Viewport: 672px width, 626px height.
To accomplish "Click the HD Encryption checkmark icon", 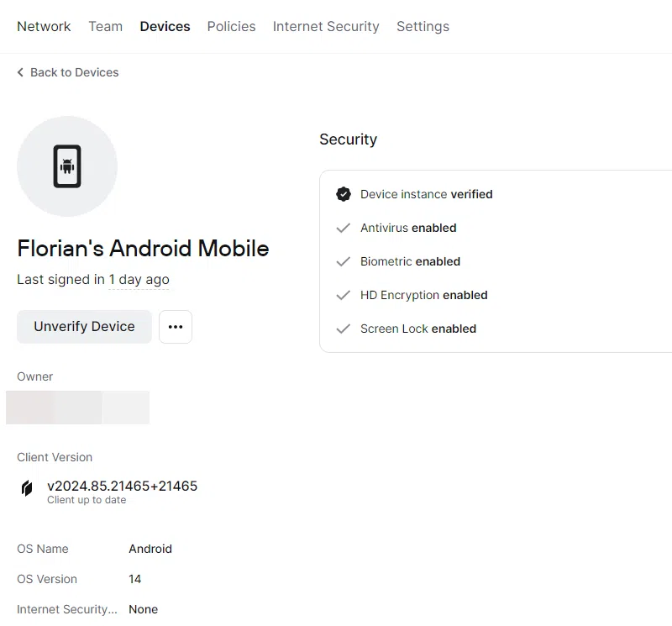I will (x=343, y=295).
